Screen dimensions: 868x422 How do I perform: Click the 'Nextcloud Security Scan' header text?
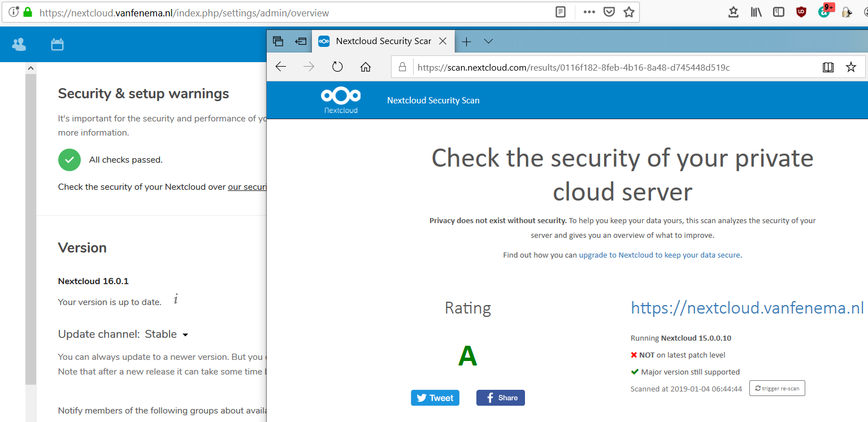point(433,101)
